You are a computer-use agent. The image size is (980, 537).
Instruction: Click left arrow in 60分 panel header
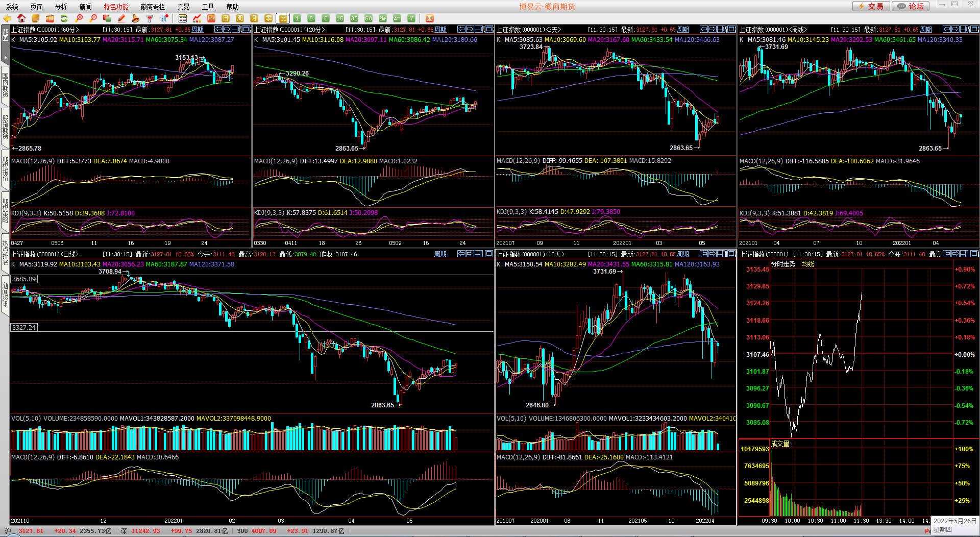click(x=218, y=29)
